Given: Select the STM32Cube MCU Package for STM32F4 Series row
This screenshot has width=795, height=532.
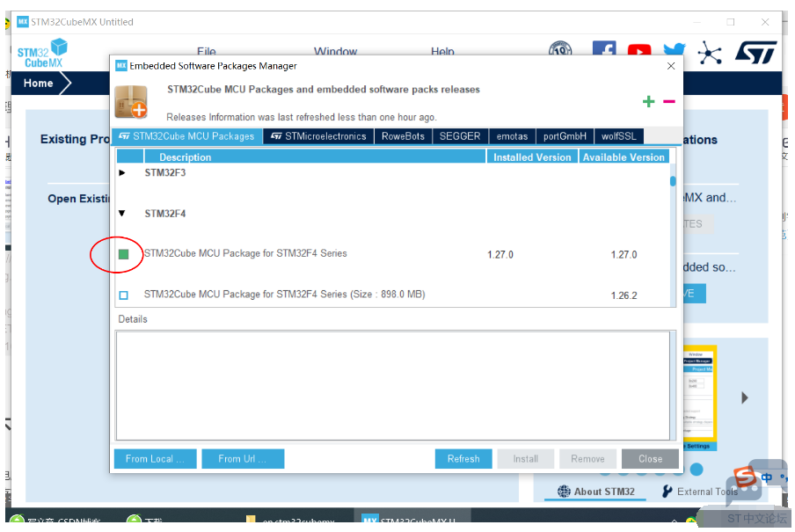Looking at the screenshot, I should tap(393, 254).
